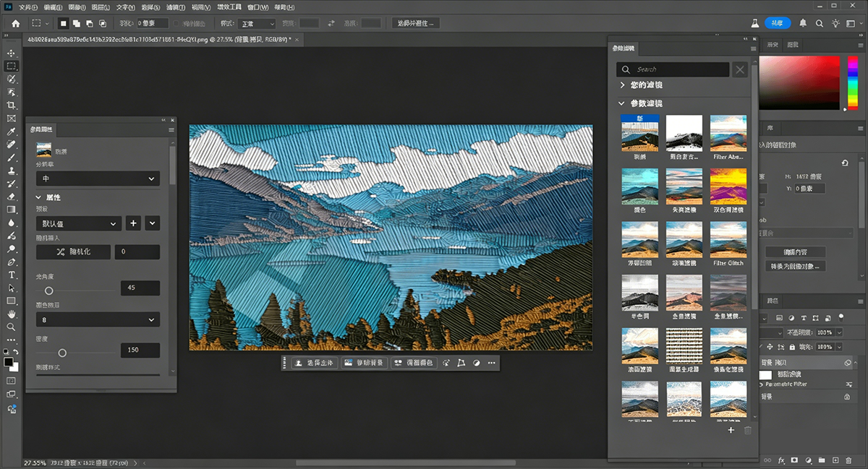Toggle the layer filter switch in Layers panel
868x469 pixels.
tap(841, 317)
